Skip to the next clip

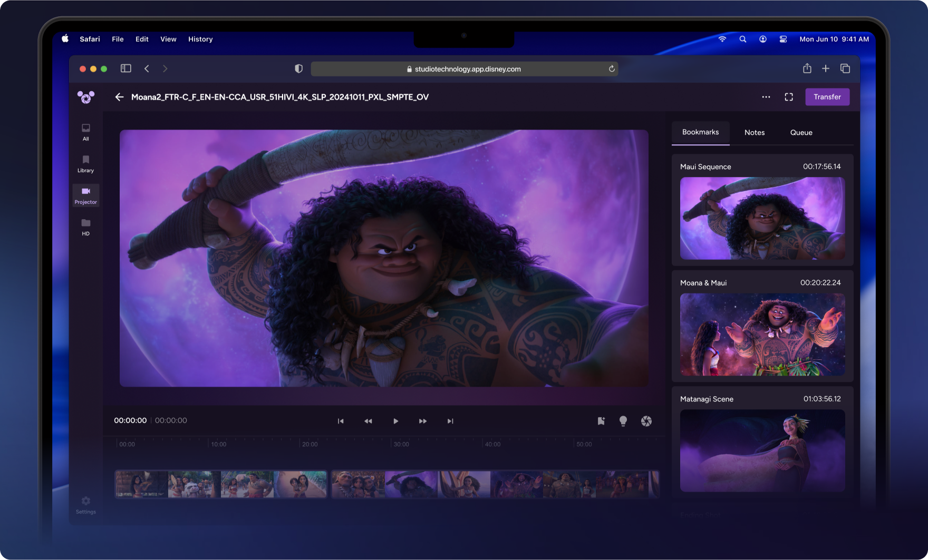pos(450,421)
